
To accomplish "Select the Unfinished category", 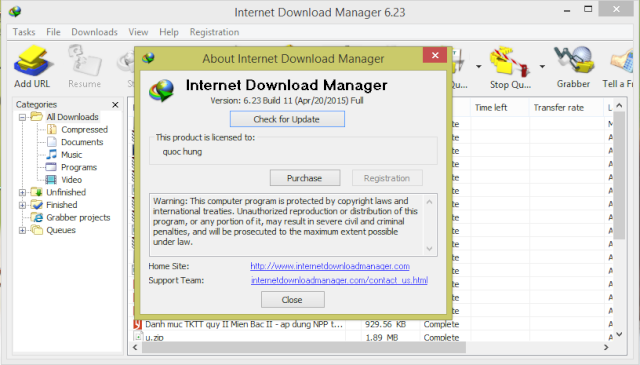I will coord(66,192).
